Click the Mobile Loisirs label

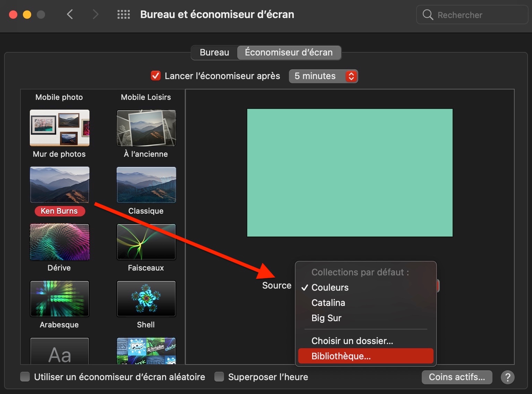[x=146, y=97]
